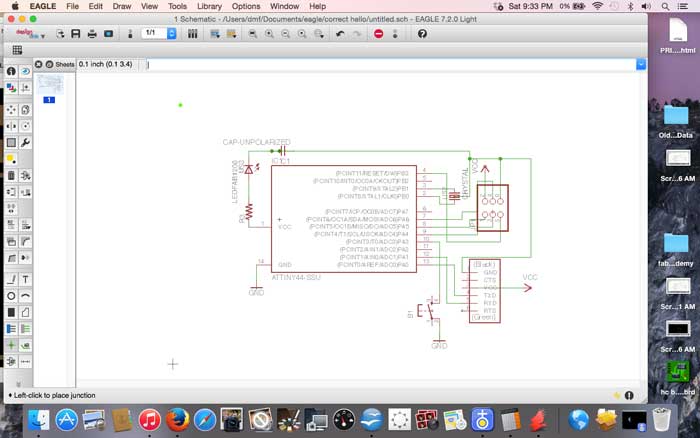
Task: Open the Options menu
Action: pyautogui.click(x=246, y=6)
